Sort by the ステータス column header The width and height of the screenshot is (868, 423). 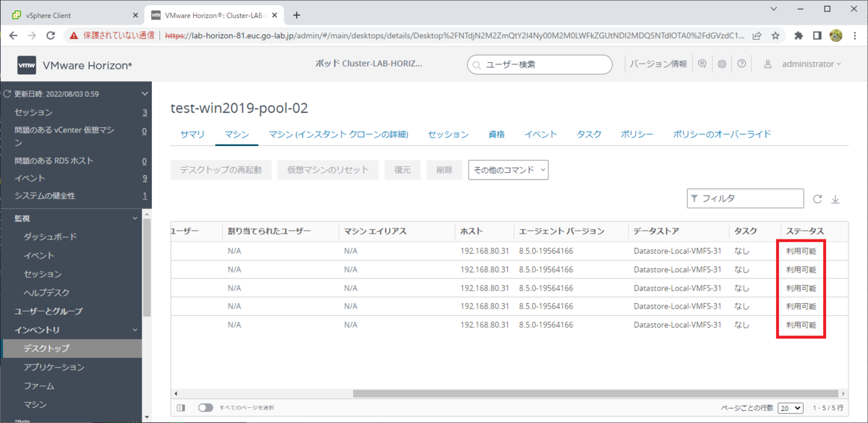pyautogui.click(x=805, y=231)
